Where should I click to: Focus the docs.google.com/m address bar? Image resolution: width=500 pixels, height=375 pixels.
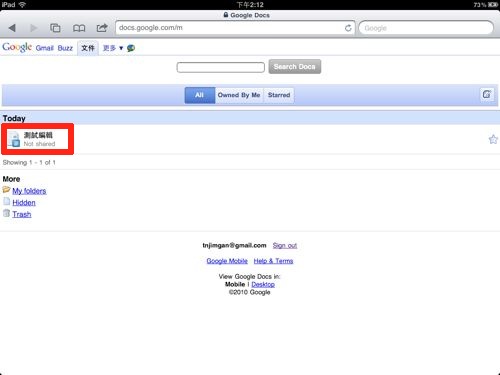[235, 28]
